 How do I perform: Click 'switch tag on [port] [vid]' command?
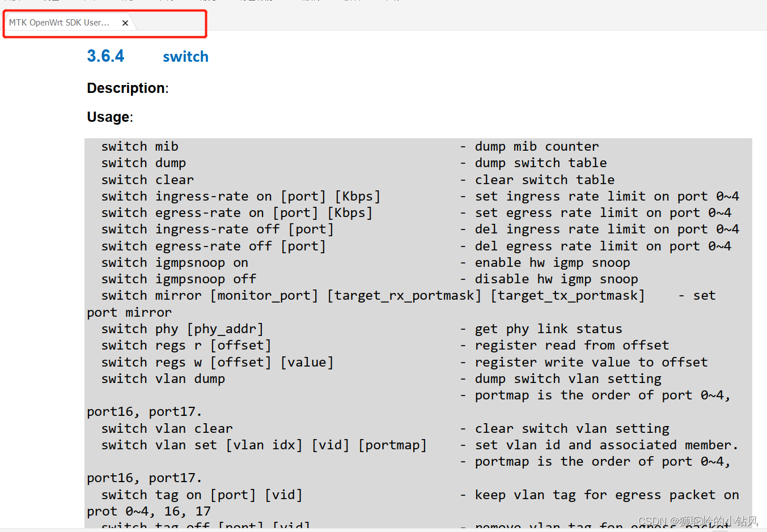(202, 495)
